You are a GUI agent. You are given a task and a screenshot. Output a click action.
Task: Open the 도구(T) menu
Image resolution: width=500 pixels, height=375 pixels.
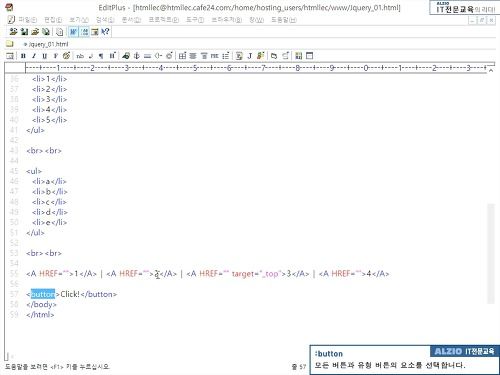[x=195, y=20]
